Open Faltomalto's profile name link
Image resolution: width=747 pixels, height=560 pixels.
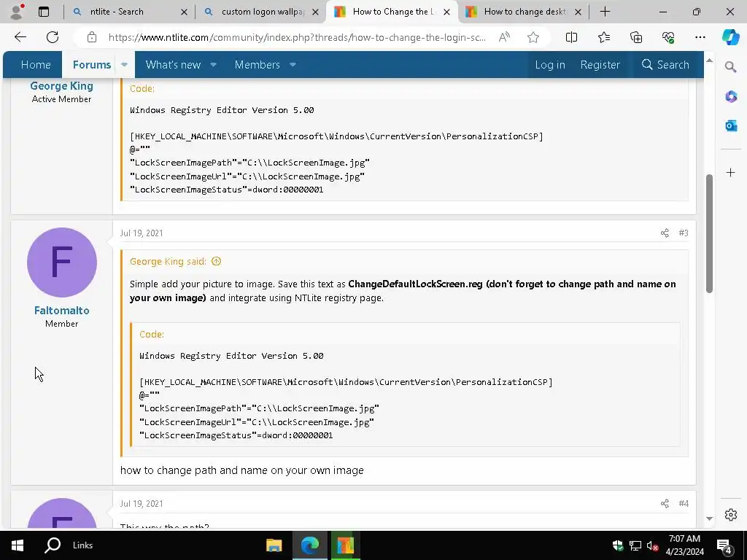[x=61, y=311]
